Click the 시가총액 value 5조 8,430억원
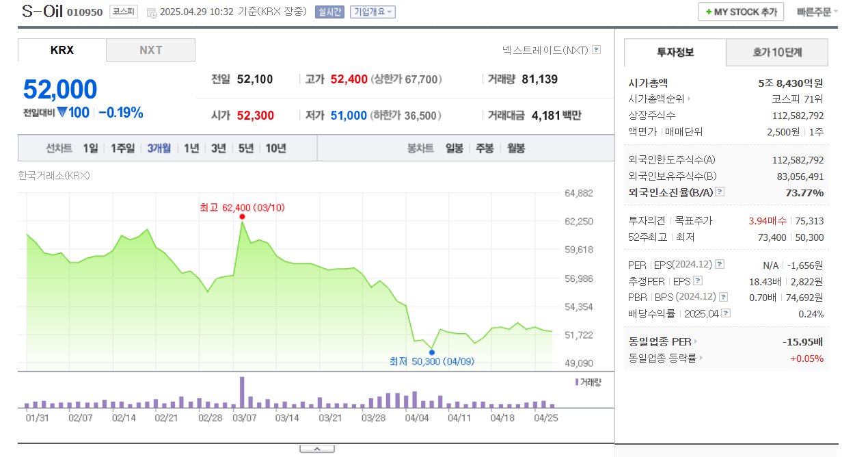868x457 pixels. (x=791, y=83)
